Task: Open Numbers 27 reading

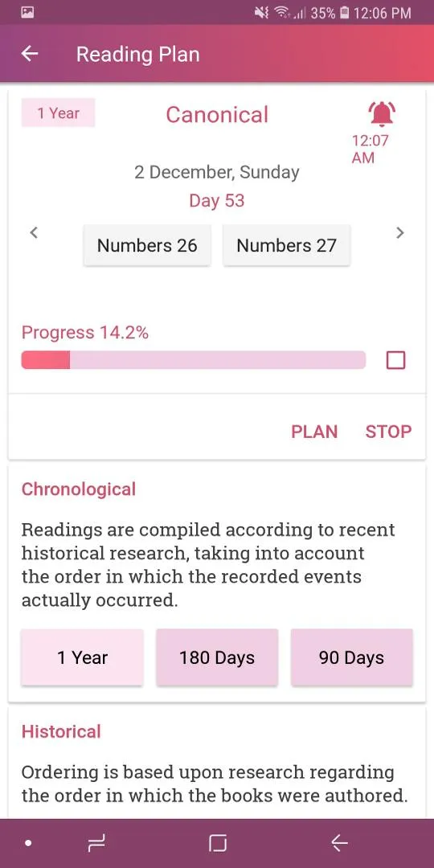Action: click(287, 245)
